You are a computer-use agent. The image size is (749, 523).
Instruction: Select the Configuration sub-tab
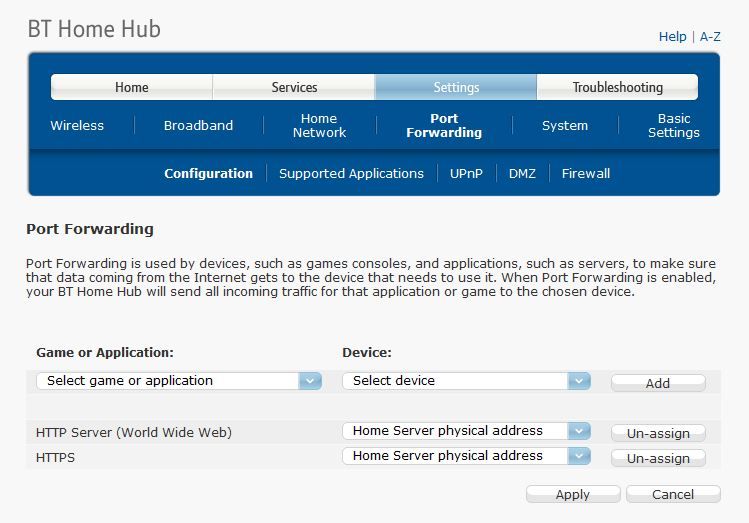pos(208,173)
